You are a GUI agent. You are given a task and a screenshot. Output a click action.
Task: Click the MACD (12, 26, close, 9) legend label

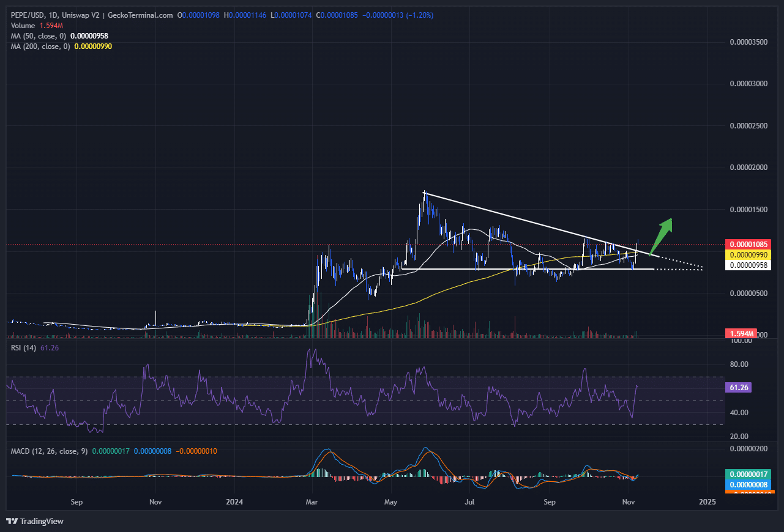point(50,451)
